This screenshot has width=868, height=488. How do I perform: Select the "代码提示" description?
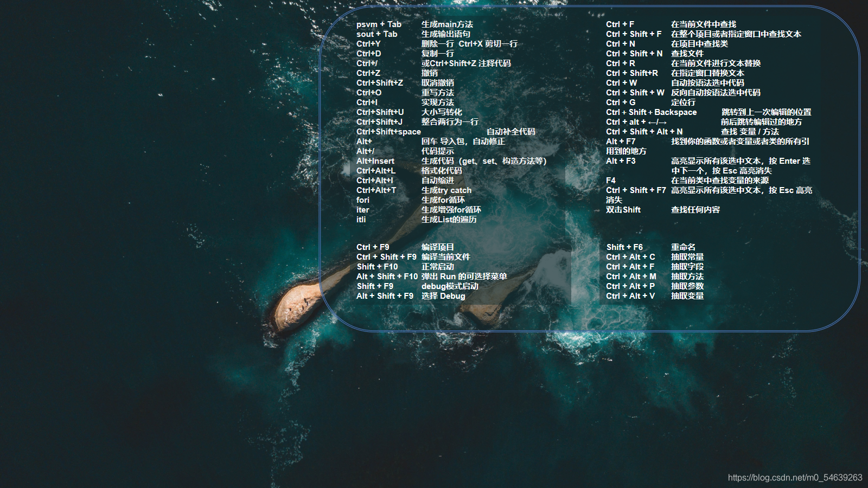pos(438,151)
